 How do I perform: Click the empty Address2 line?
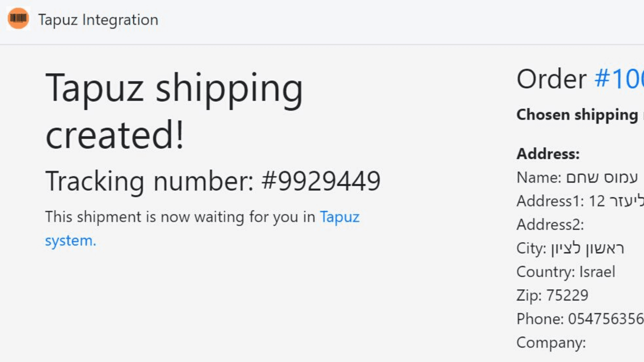tap(550, 224)
